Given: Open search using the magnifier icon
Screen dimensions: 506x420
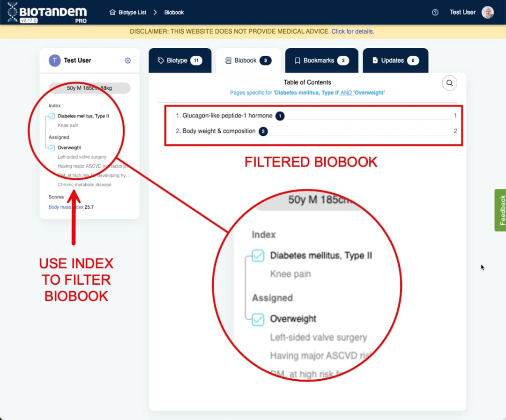Looking at the screenshot, I should point(449,82).
